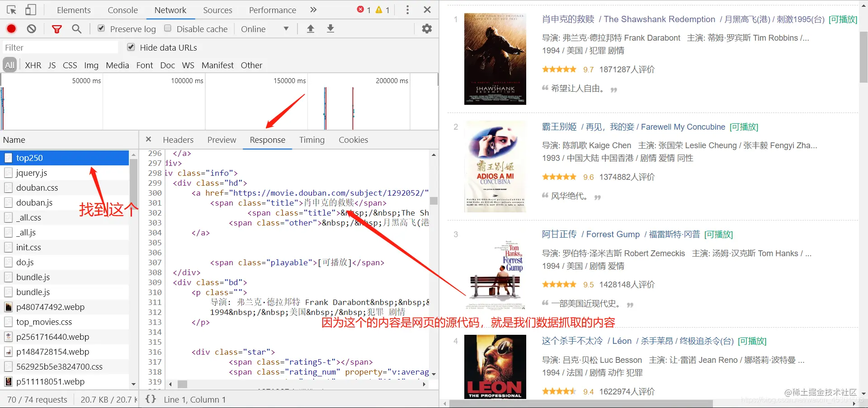Open the Headers tab
Image resolution: width=868 pixels, height=408 pixels.
coord(178,140)
